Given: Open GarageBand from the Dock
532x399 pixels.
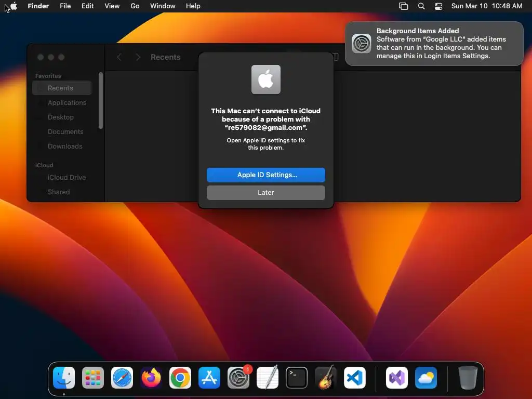Looking at the screenshot, I should click(x=326, y=378).
